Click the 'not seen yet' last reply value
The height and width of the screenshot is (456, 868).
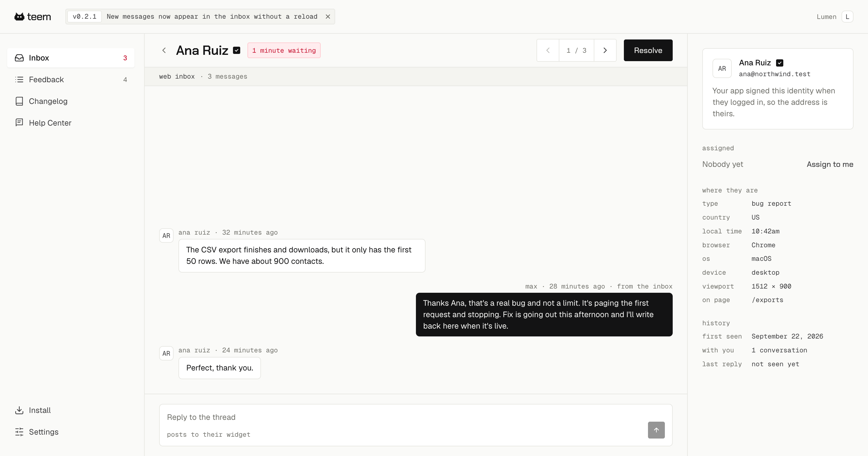pos(775,364)
